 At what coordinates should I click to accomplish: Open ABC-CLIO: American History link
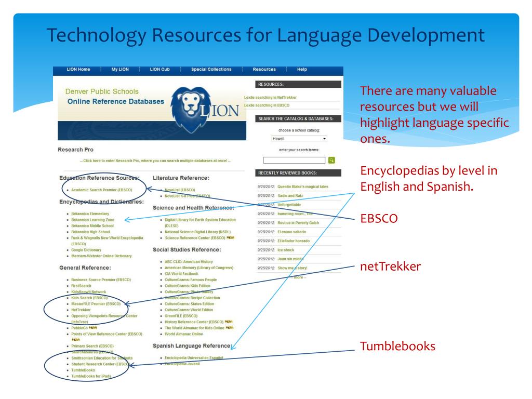tap(189, 262)
